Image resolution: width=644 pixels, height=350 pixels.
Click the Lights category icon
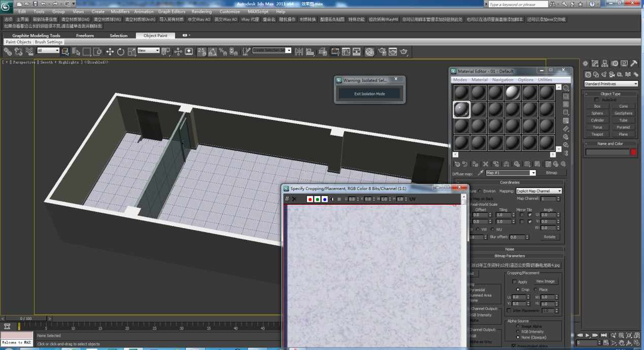[x=603, y=75]
